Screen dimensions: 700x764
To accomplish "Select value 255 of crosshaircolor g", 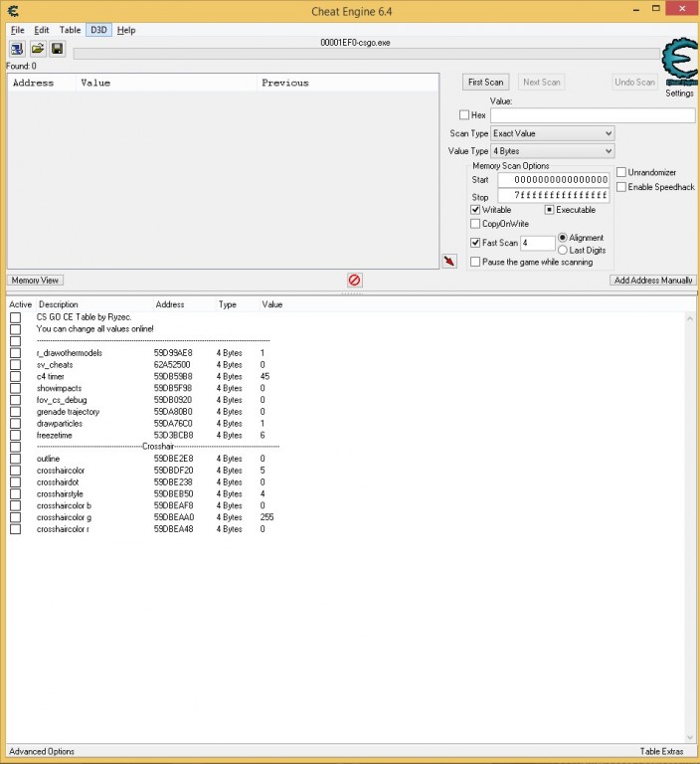I will [266, 517].
